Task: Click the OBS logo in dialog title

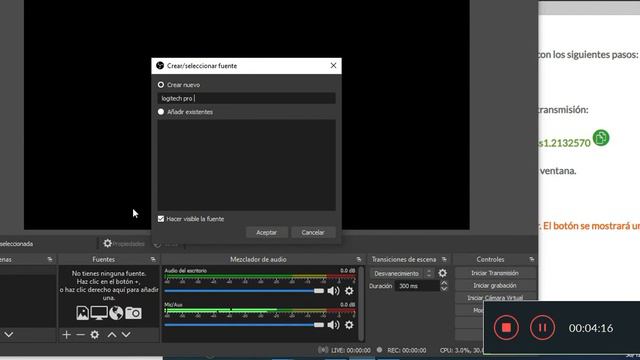Action: (160, 65)
